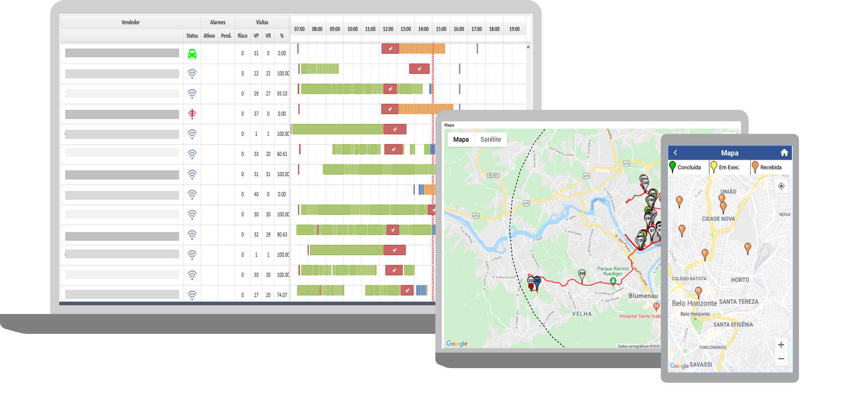Click the red antenna status icon
Image resolution: width=868 pixels, height=394 pixels.
tap(192, 114)
